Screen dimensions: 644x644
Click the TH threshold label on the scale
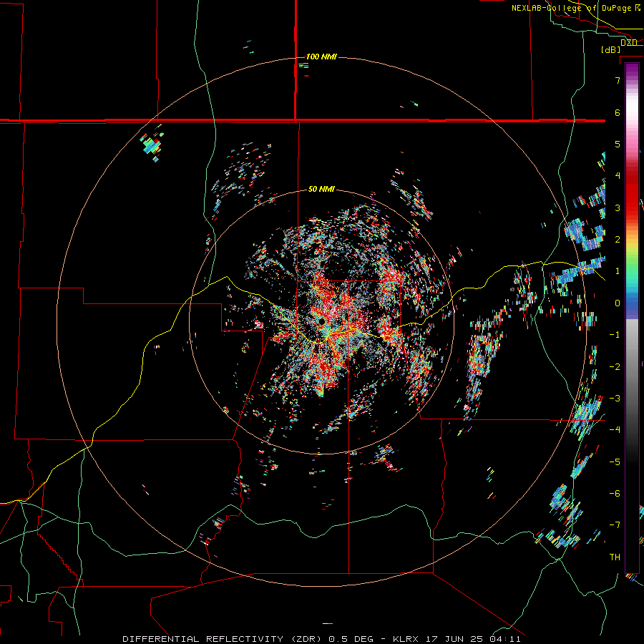coord(615,557)
